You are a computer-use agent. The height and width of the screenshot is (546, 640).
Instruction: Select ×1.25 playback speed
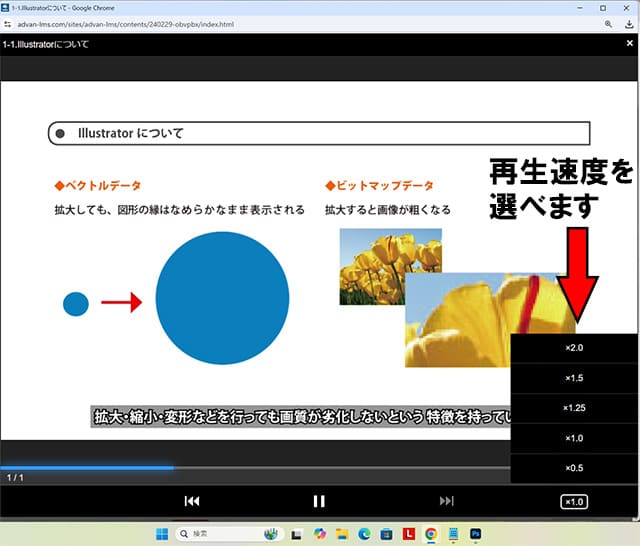574,408
